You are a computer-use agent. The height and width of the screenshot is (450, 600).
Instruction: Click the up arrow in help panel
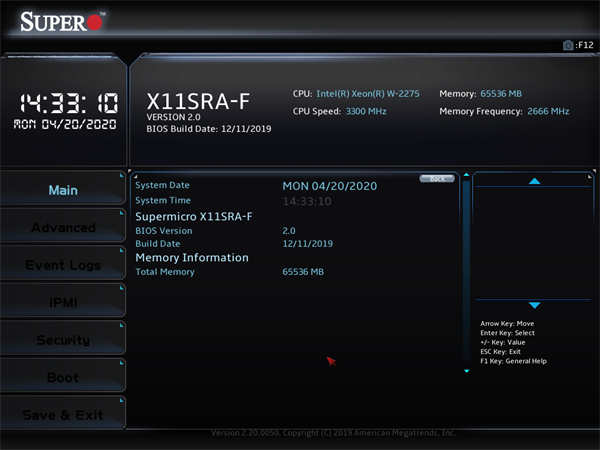click(535, 181)
